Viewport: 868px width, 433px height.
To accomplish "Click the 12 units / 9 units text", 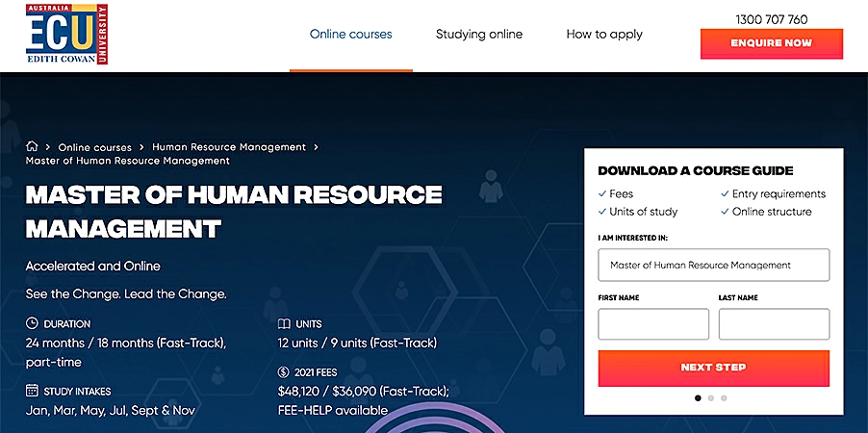I will click(357, 344).
